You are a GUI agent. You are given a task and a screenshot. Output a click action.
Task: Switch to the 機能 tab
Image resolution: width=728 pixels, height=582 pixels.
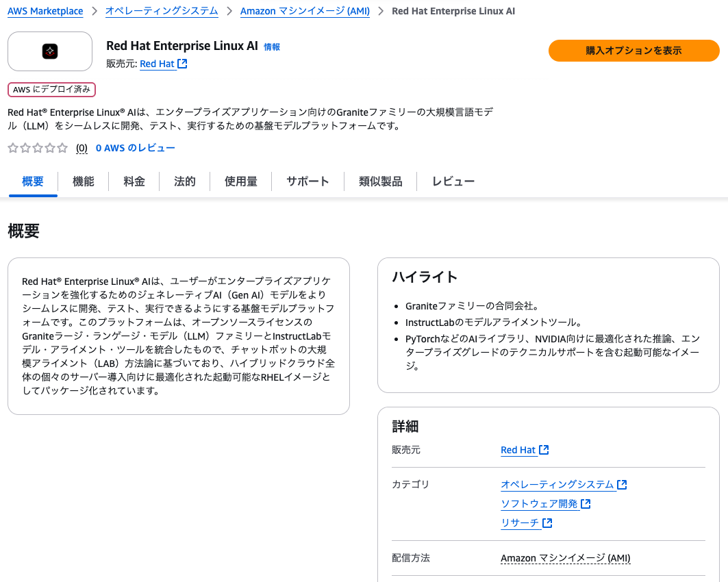click(x=84, y=181)
